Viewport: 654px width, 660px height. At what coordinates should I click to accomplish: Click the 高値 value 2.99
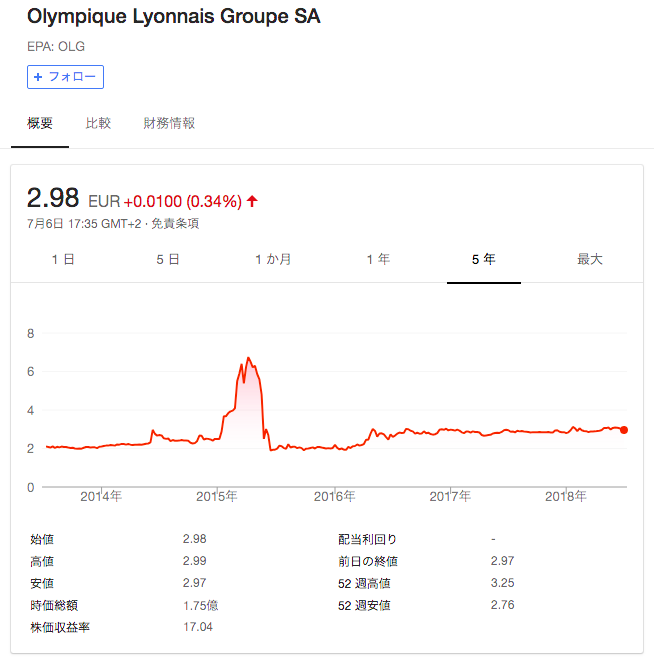[194, 561]
